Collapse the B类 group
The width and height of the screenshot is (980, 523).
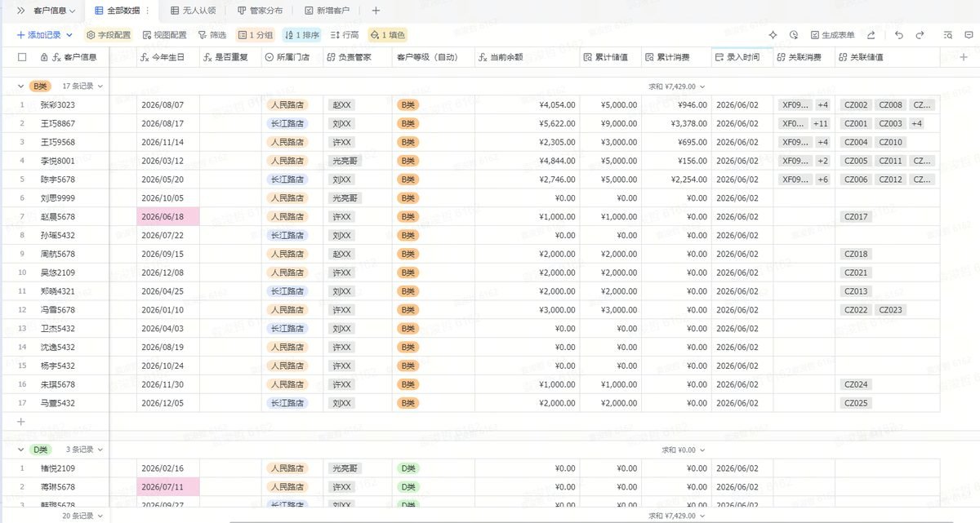20,86
